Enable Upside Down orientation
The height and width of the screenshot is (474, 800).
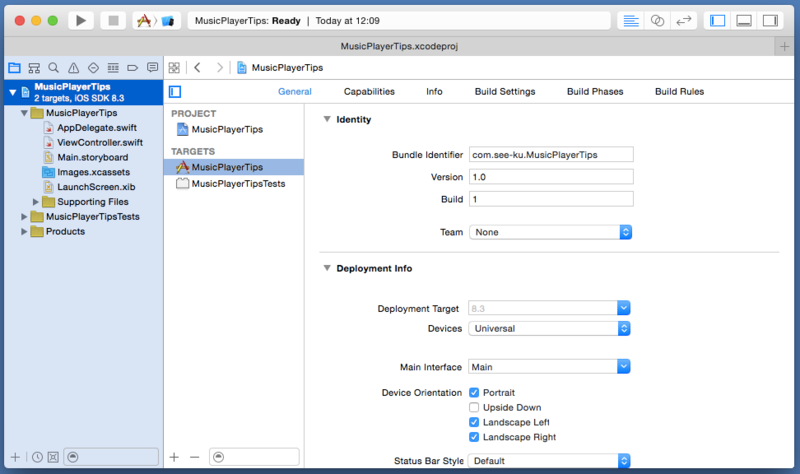(x=474, y=408)
